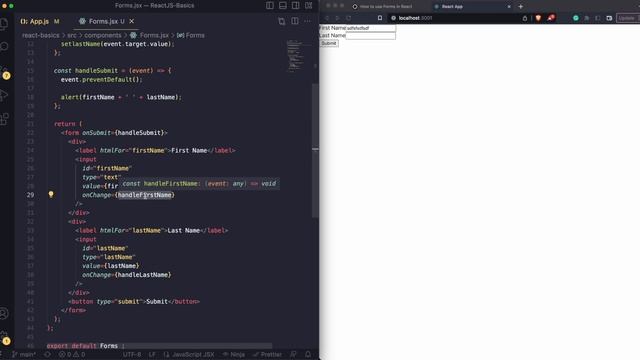
Task: Open the browser extensions puzzle icon
Action: [587, 18]
